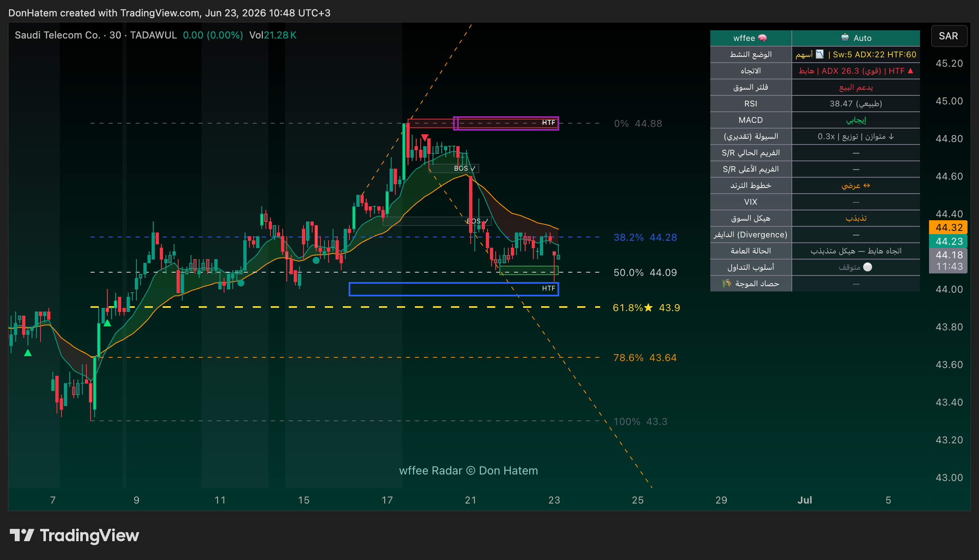Click the 23 date label on the time axis

(554, 500)
